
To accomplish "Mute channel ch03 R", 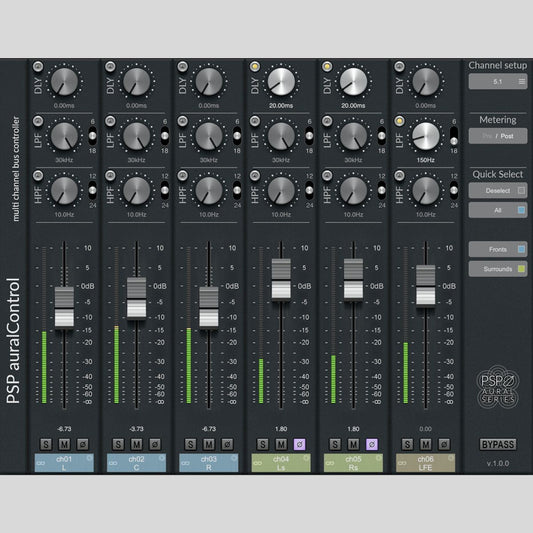I will click(209, 444).
